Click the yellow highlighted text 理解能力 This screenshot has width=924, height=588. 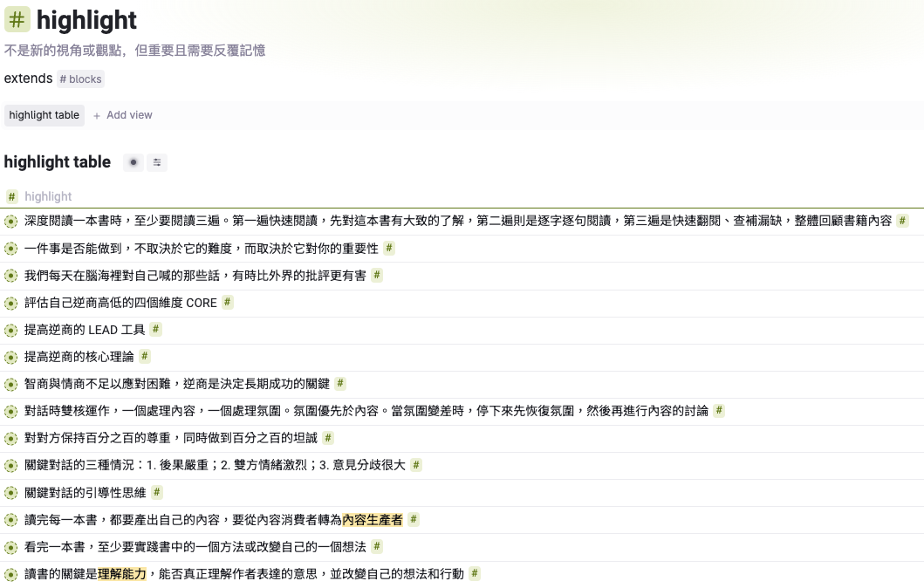click(122, 574)
